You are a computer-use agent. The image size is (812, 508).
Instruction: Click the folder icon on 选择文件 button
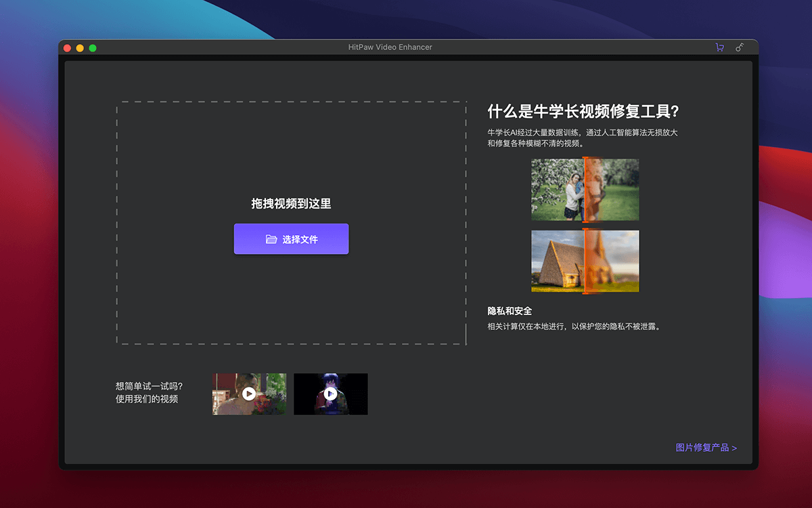click(x=271, y=239)
